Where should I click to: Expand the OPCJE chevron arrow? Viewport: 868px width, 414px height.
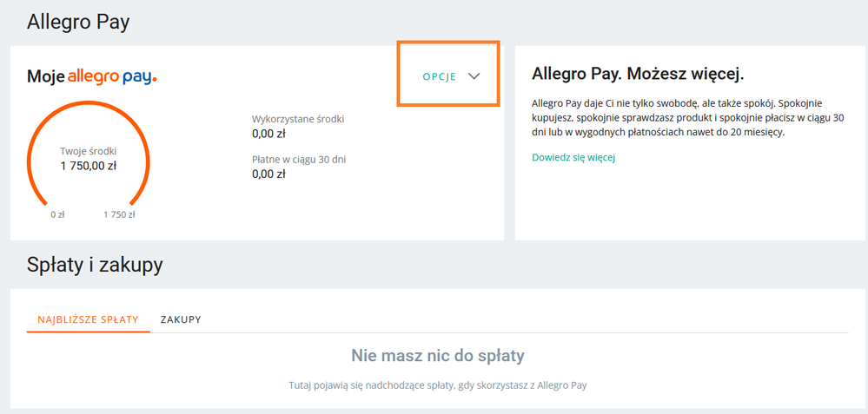(x=474, y=76)
